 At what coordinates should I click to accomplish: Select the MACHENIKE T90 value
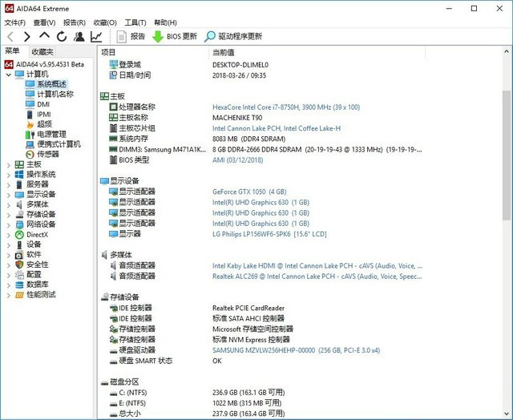click(x=237, y=118)
